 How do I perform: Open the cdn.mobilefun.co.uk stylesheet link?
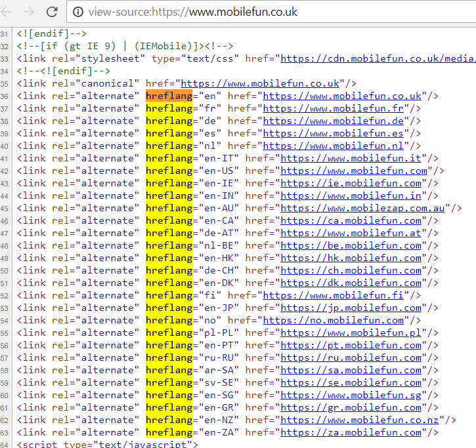(378, 58)
